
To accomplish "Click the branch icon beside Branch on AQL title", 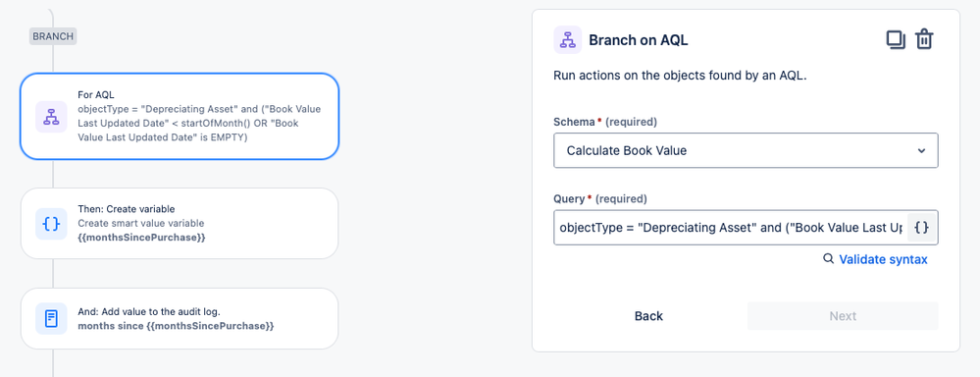I will click(x=568, y=40).
